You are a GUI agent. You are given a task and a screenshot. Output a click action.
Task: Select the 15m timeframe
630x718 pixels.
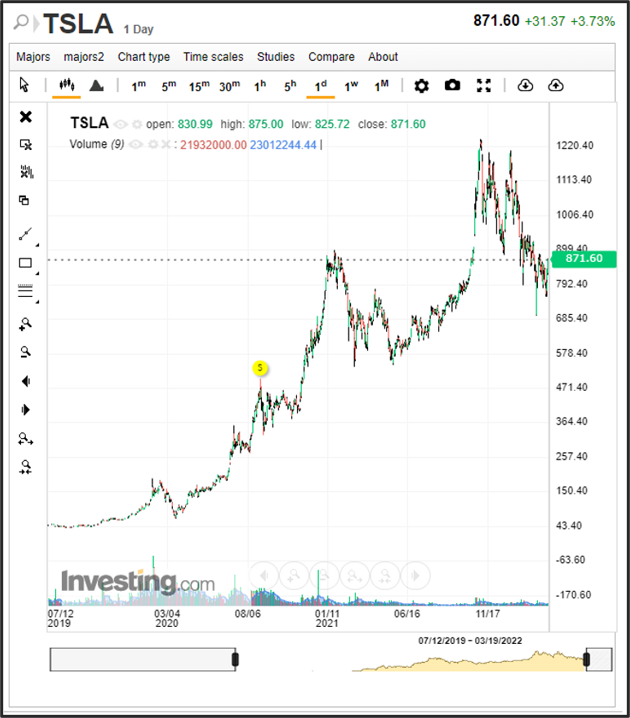click(199, 86)
